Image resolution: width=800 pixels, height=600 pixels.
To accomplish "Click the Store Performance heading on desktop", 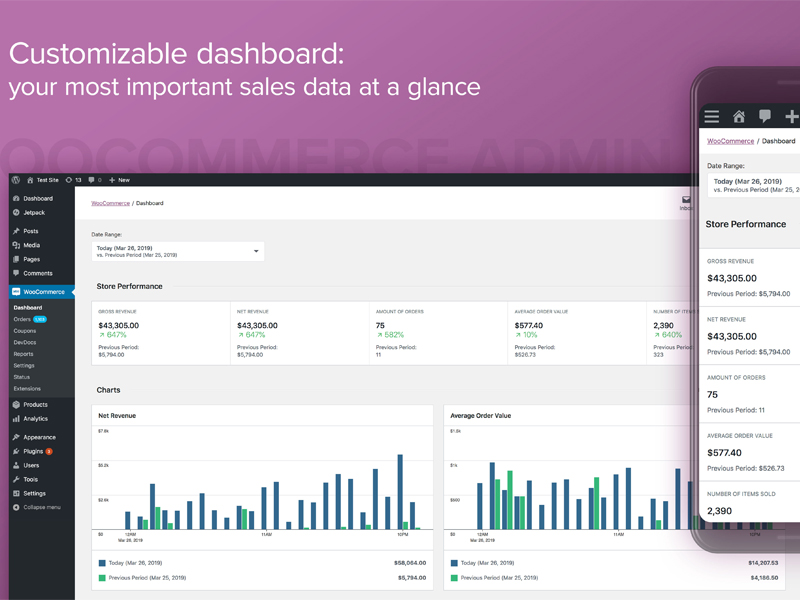I will click(x=129, y=287).
